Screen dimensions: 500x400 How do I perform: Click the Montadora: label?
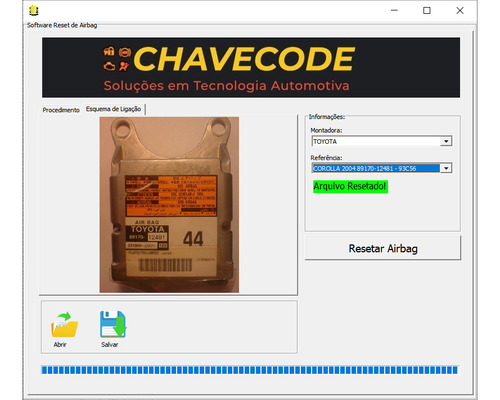pos(326,130)
